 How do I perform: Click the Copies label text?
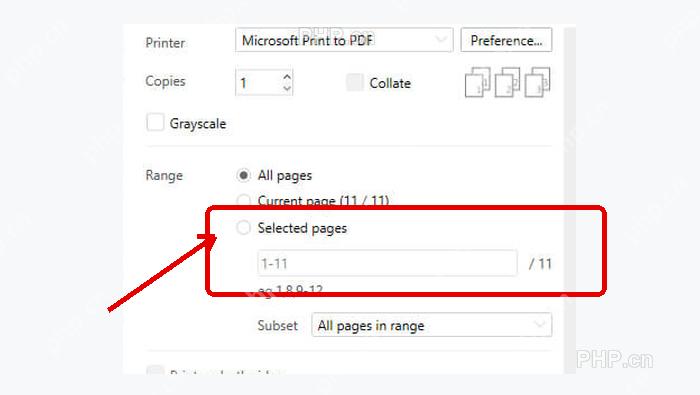[165, 81]
